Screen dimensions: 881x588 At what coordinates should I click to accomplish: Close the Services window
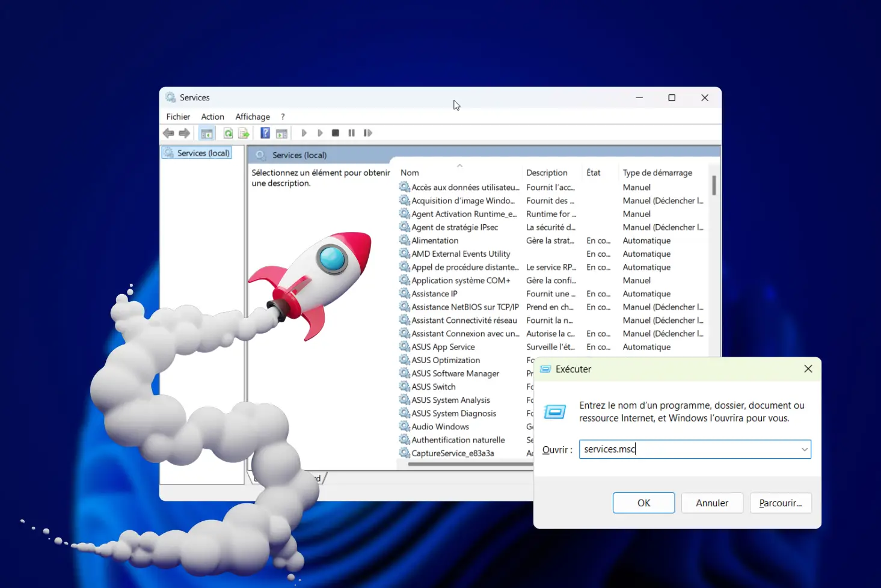tap(705, 97)
